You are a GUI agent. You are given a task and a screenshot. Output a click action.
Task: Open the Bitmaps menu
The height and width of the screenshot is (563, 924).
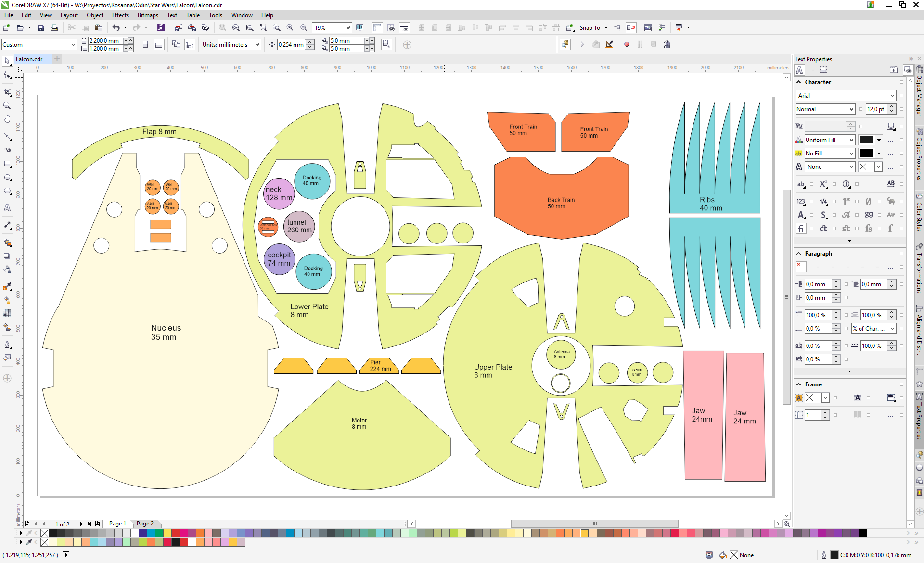[x=148, y=15]
